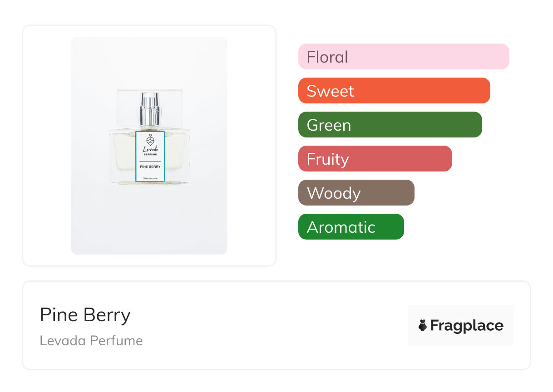Click the dark Green accord bar
The image size is (553, 392).
coord(390,125)
